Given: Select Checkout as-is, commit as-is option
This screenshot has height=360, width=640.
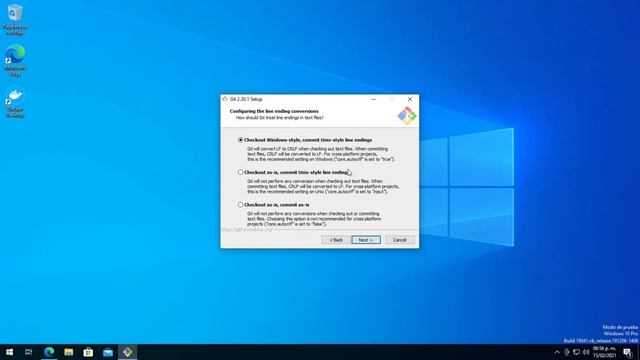Looking at the screenshot, I should tap(240, 204).
